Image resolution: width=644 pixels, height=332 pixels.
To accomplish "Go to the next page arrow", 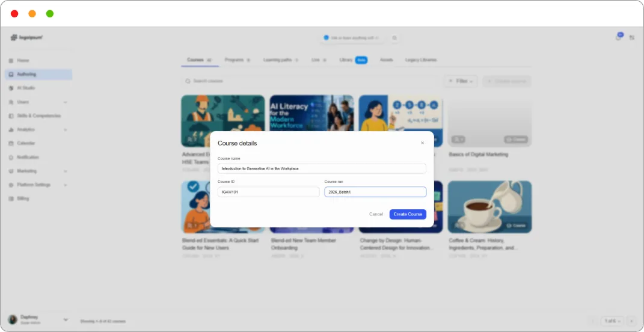I will (632, 321).
